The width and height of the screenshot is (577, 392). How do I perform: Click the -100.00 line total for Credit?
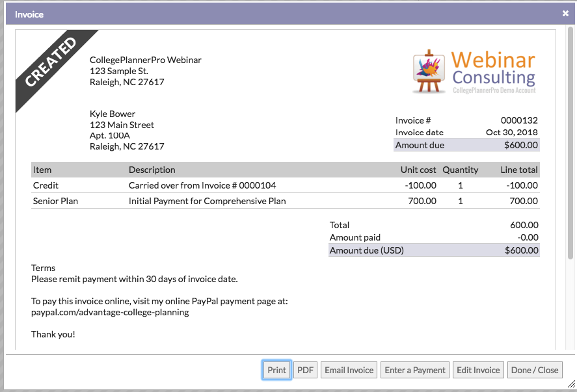point(522,185)
